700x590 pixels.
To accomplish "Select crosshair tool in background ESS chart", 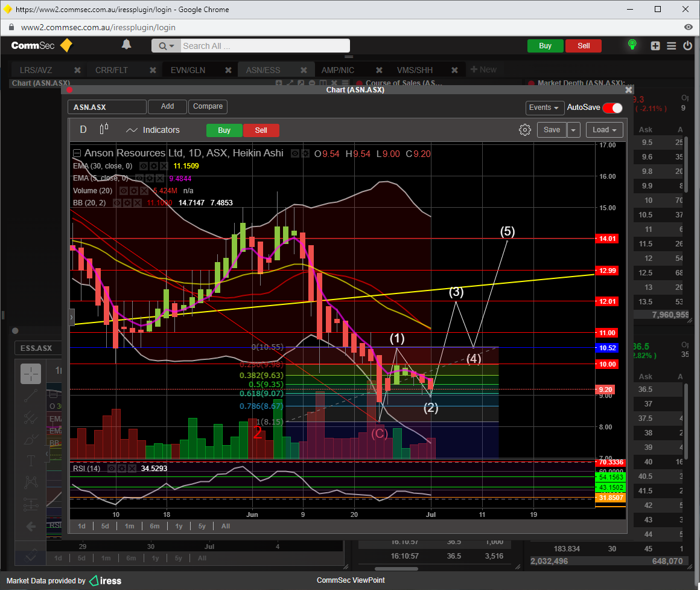I will [x=31, y=373].
